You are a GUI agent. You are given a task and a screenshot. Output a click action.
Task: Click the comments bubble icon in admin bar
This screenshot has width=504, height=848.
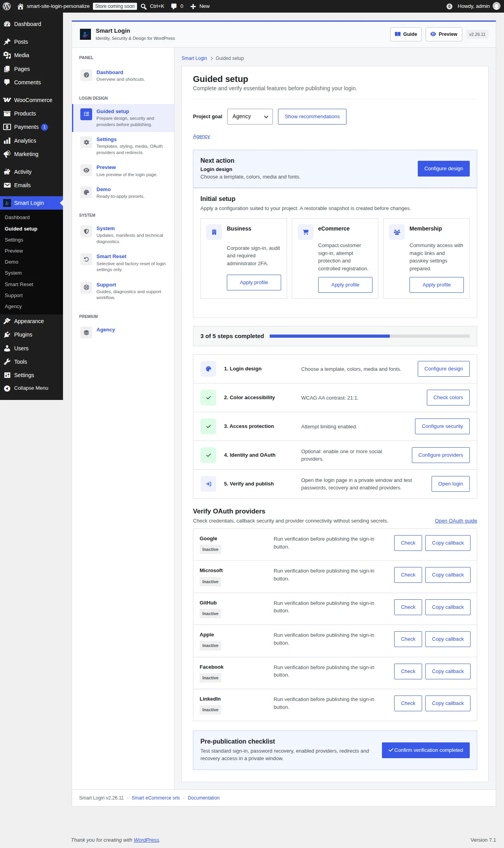point(174,6)
